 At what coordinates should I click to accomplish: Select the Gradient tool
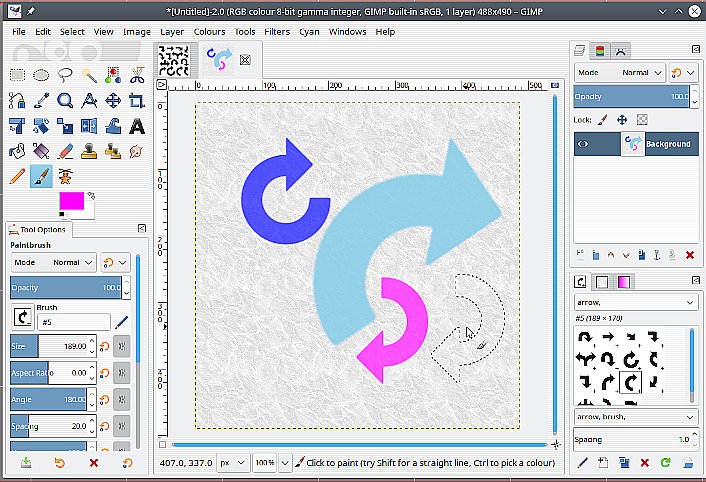pyautogui.click(x=41, y=151)
